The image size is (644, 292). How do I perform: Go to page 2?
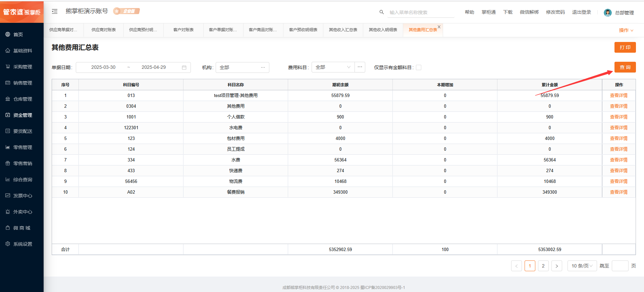coord(543,266)
